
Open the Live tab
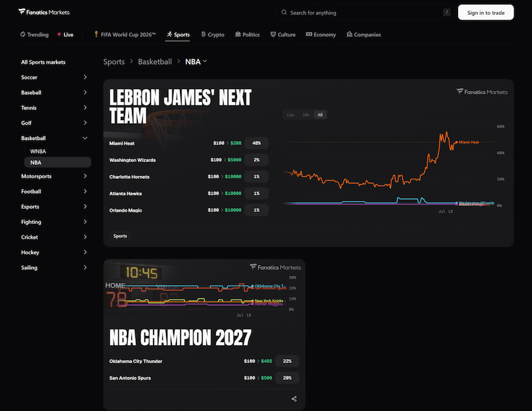[66, 35]
